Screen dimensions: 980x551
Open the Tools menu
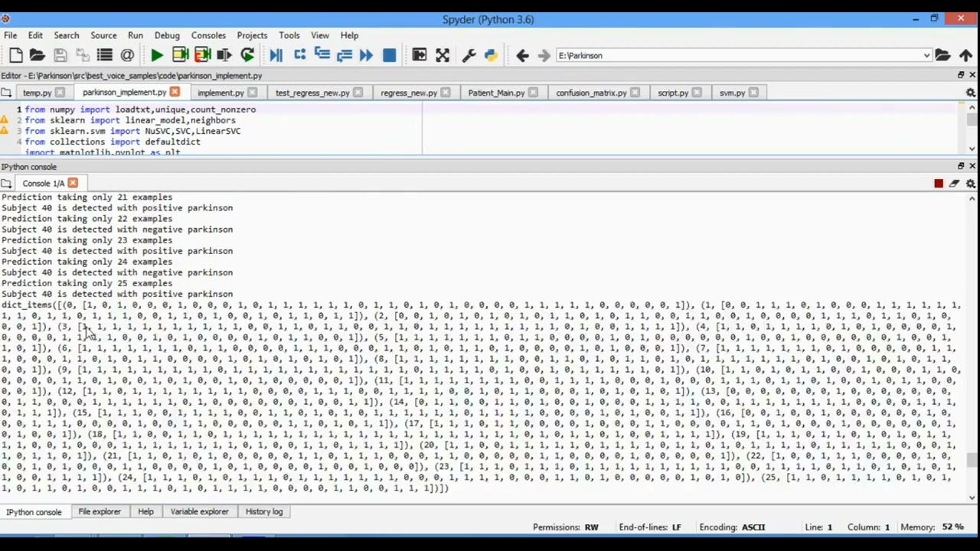[x=289, y=35]
